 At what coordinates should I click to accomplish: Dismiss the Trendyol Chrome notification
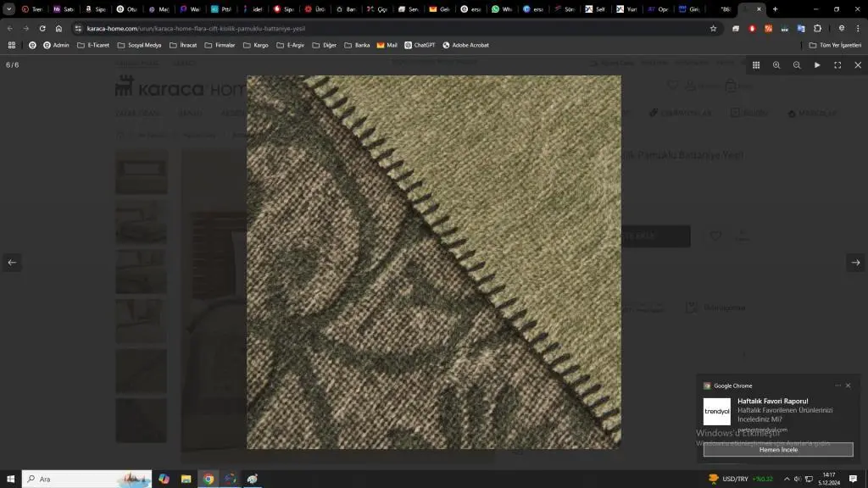(848, 385)
